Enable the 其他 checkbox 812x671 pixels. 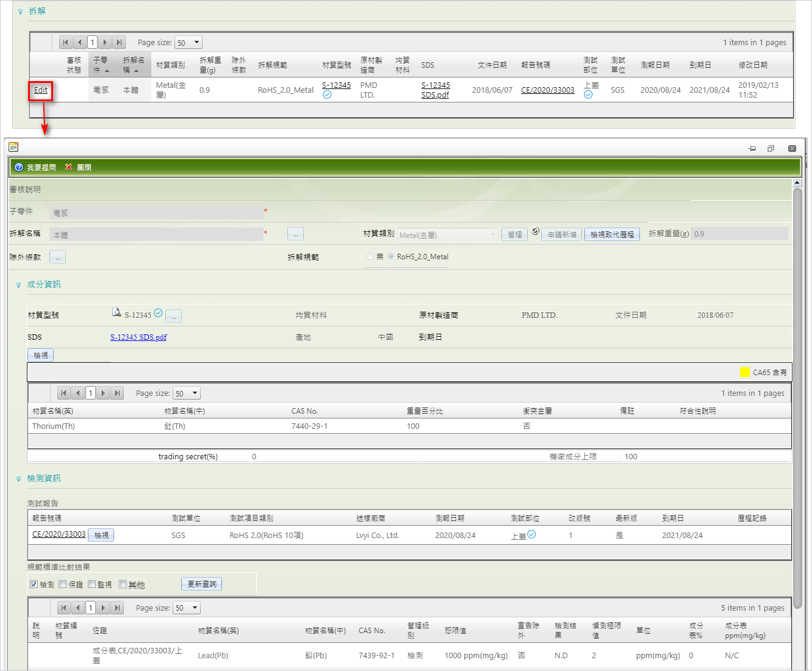pos(123,584)
